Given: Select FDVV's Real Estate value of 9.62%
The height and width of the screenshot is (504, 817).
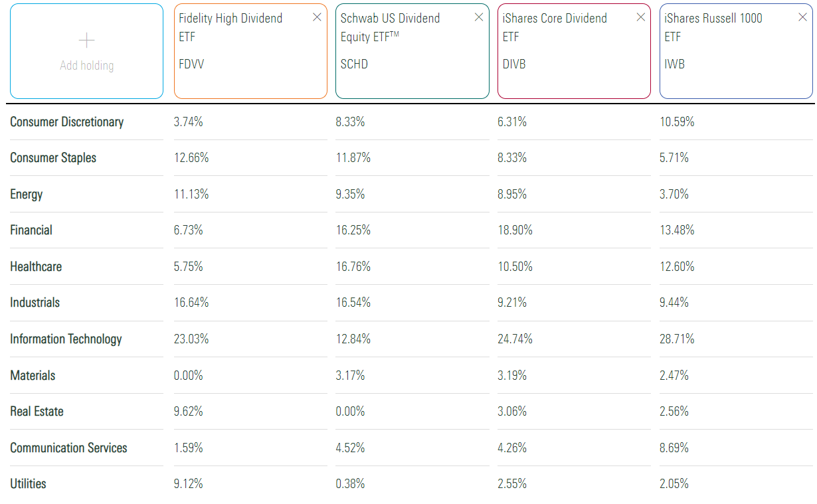Looking at the screenshot, I should [190, 411].
